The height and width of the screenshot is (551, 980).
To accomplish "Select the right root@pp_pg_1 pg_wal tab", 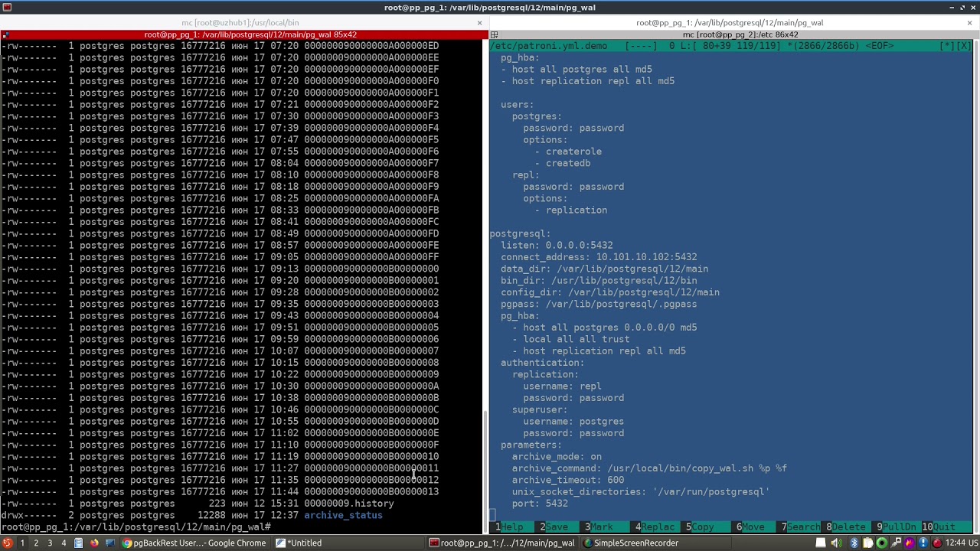I will [730, 23].
